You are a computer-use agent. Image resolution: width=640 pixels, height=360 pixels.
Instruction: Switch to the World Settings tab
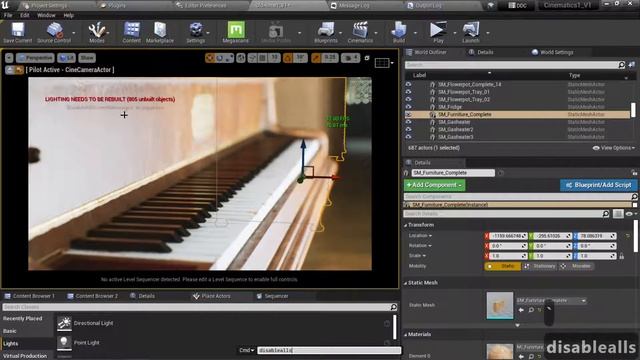click(553, 52)
